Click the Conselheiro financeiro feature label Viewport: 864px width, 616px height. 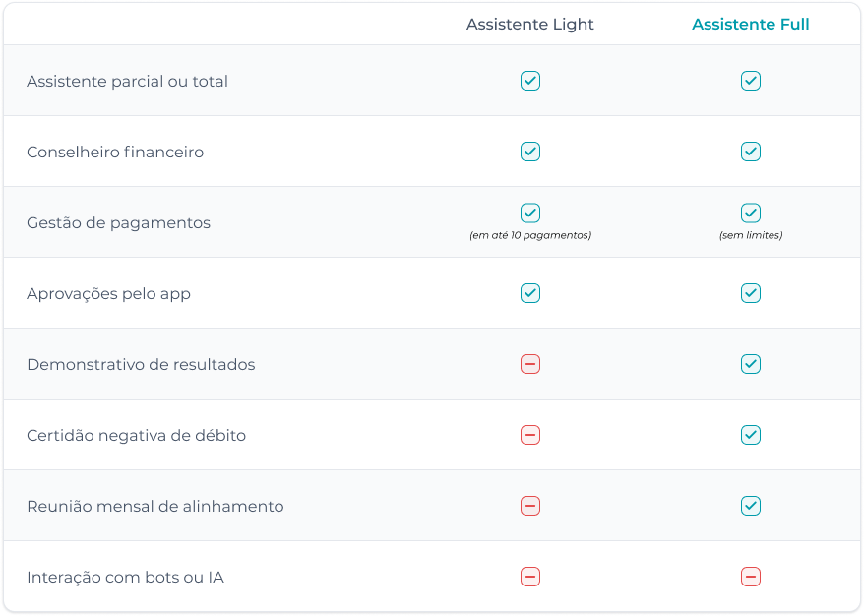tap(115, 153)
